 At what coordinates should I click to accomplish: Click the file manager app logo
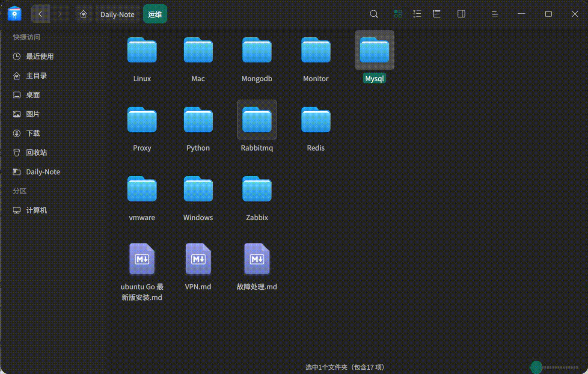click(x=15, y=14)
